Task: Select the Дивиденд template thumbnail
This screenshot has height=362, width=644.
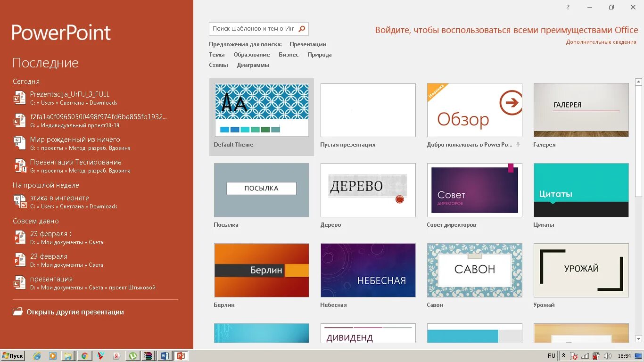Action: pos(368,333)
